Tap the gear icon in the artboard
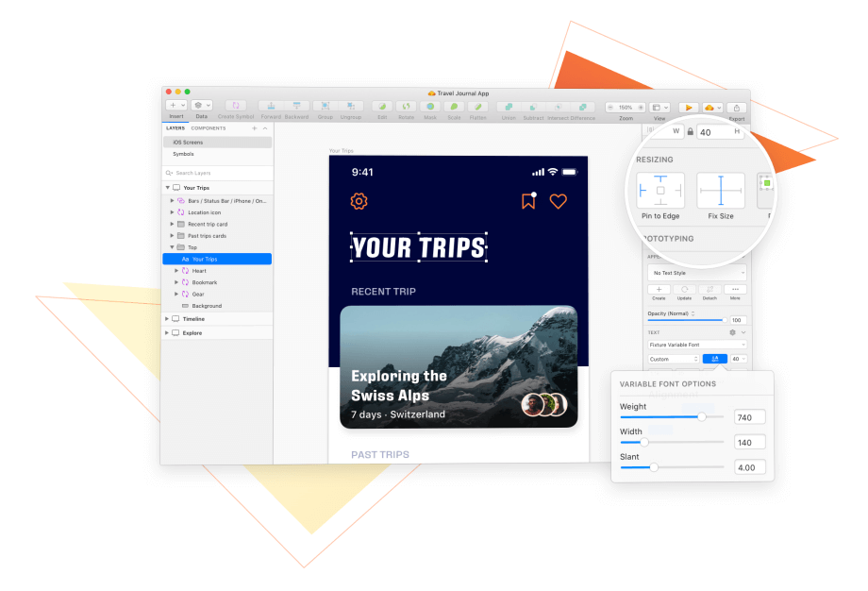This screenshot has height=591, width=868. click(359, 201)
